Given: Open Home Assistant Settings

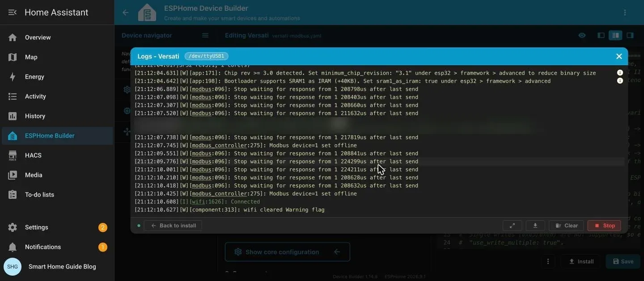Looking at the screenshot, I should point(57,227).
